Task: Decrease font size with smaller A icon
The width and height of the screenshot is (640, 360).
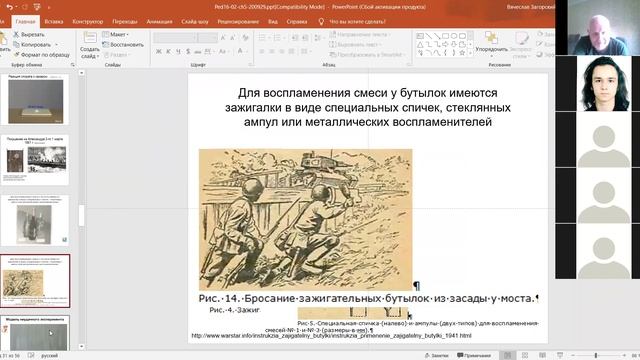Action: pyautogui.click(x=233, y=38)
